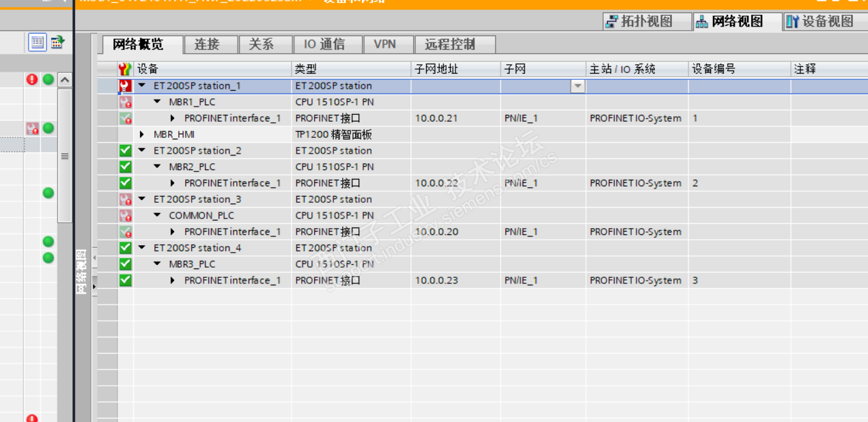Select the TP1200 精智面板 type cell
The image size is (868, 422).
[351, 135]
